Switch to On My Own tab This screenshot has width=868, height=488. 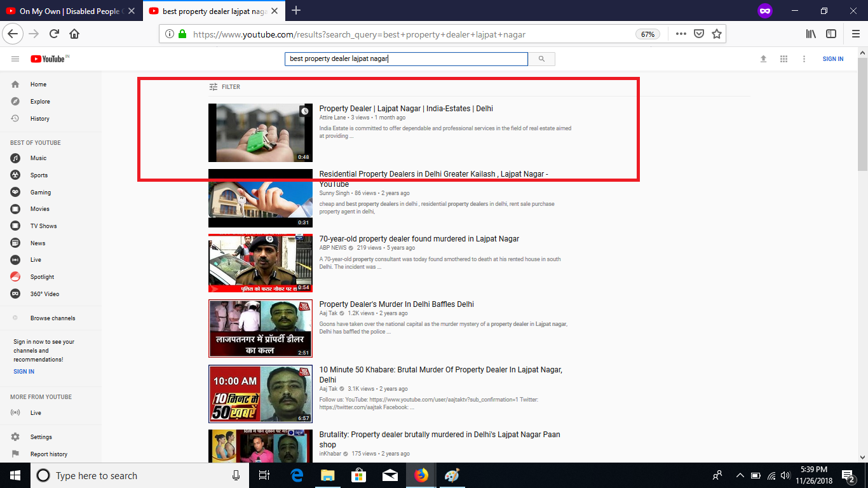(x=70, y=11)
